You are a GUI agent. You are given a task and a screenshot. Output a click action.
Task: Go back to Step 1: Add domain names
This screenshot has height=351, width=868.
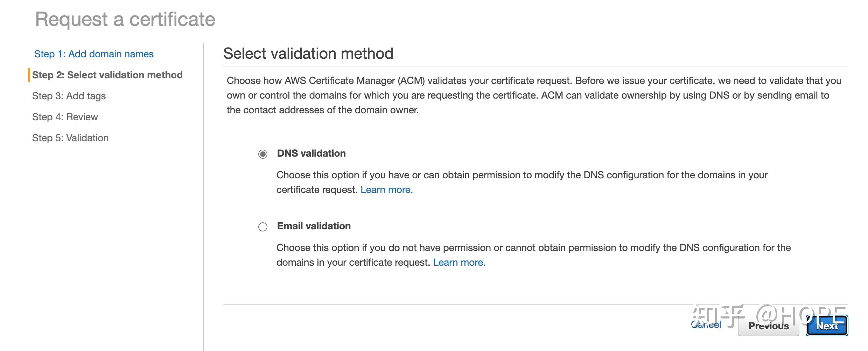click(x=94, y=54)
